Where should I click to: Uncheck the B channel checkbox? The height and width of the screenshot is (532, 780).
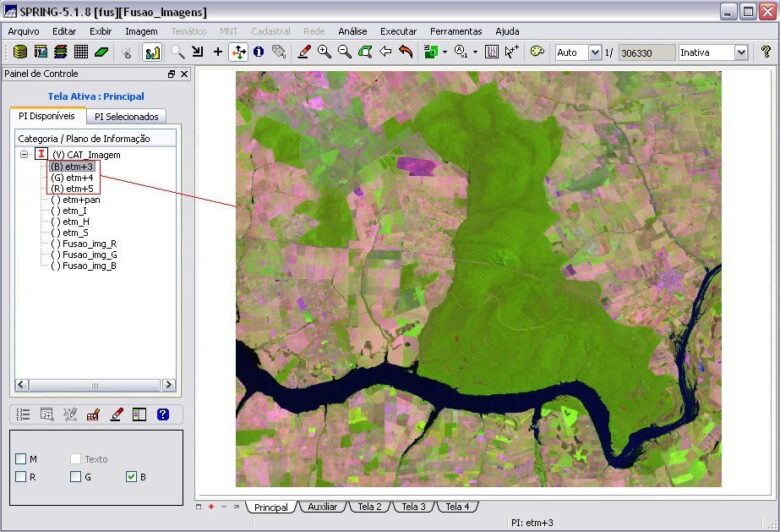[x=131, y=477]
